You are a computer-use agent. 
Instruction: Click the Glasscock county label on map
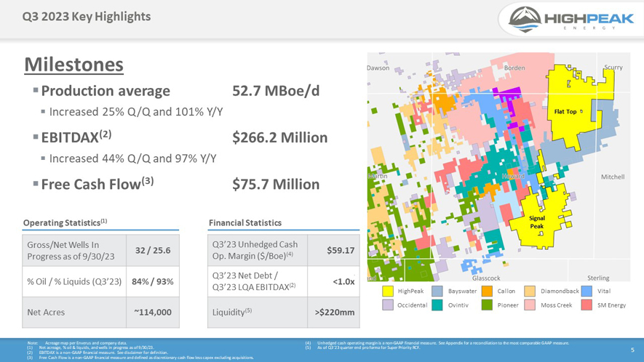point(486,278)
